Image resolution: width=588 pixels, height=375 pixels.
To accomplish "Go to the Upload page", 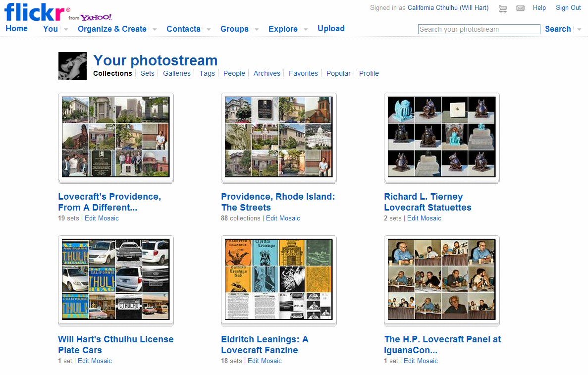I will [x=331, y=29].
